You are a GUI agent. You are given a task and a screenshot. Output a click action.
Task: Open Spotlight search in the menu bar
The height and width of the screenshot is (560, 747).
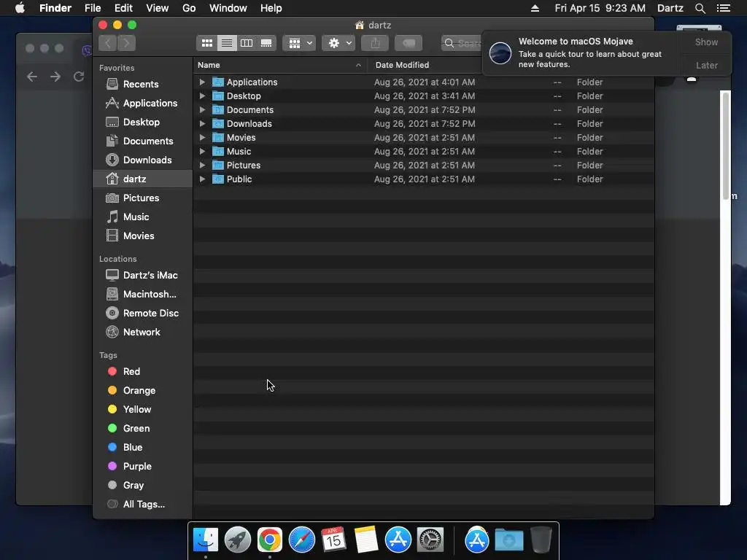pyautogui.click(x=700, y=8)
